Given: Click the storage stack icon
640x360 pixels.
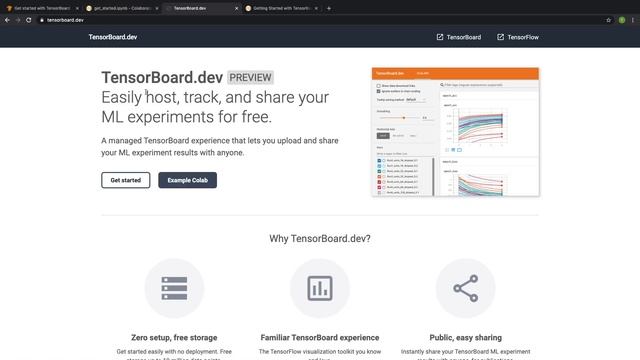Looking at the screenshot, I should (174, 288).
